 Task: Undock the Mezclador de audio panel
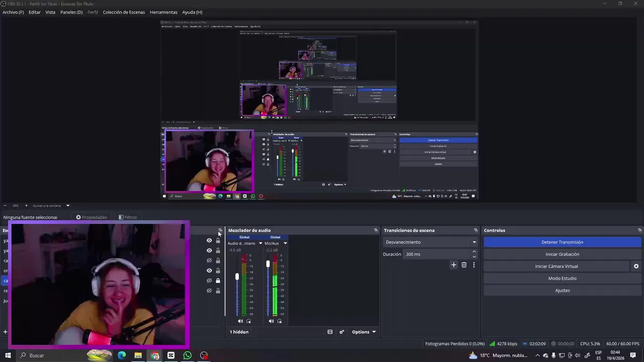pos(375,230)
